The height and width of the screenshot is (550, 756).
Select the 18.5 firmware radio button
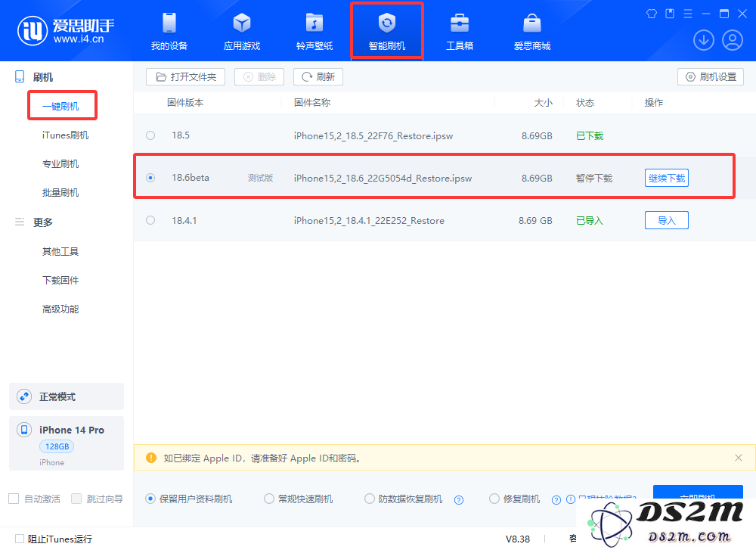150,135
